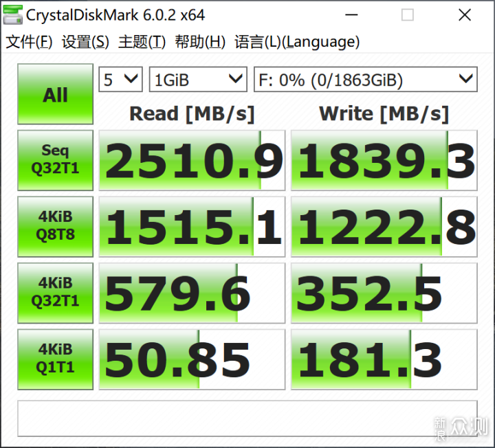This screenshot has height=448, width=495.
Task: Run all benchmarks with the All button
Action: [55, 94]
